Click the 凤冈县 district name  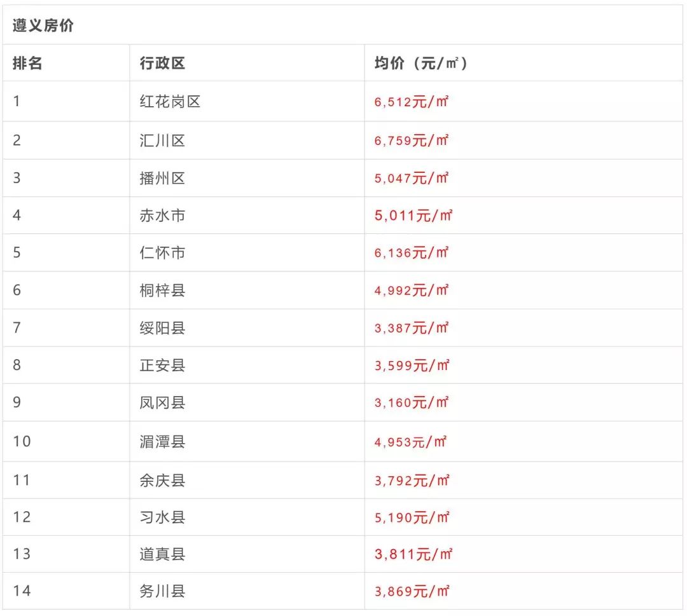coord(163,403)
